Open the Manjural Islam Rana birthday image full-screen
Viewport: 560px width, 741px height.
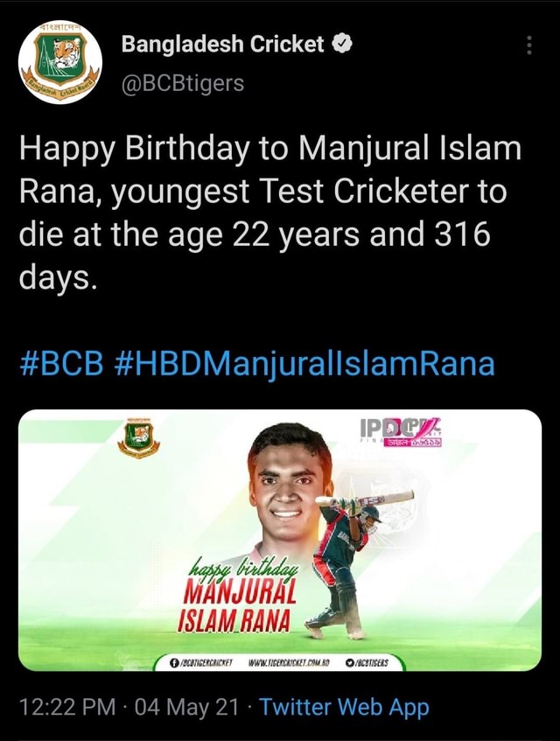[280, 542]
